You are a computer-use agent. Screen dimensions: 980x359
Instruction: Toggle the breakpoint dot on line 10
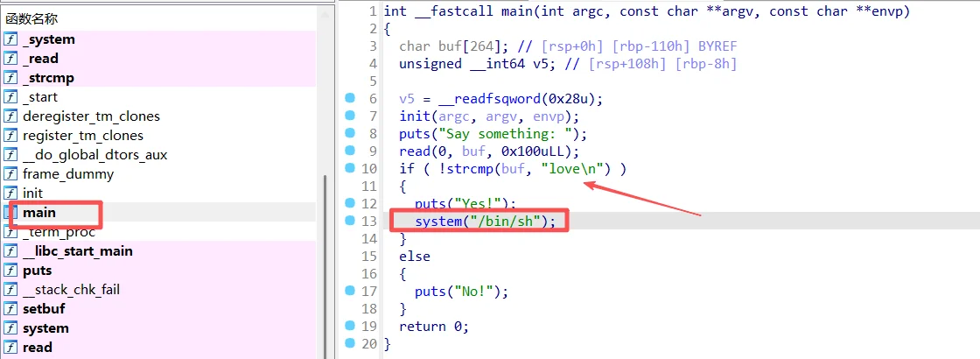coord(349,168)
